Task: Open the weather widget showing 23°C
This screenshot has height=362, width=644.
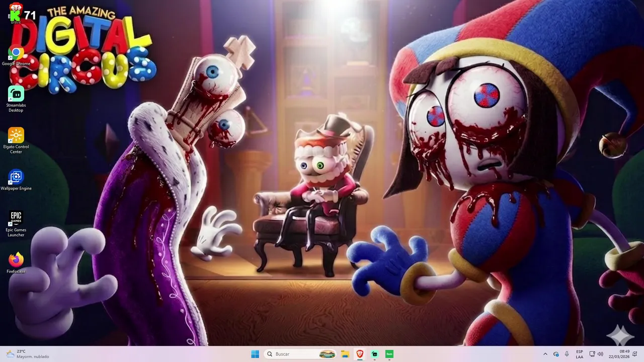Action: point(28,354)
